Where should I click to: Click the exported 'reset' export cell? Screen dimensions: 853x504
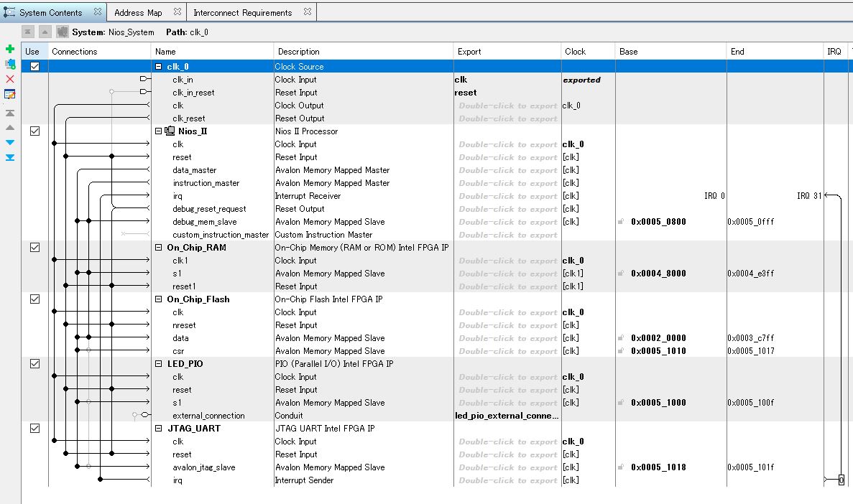coord(507,93)
